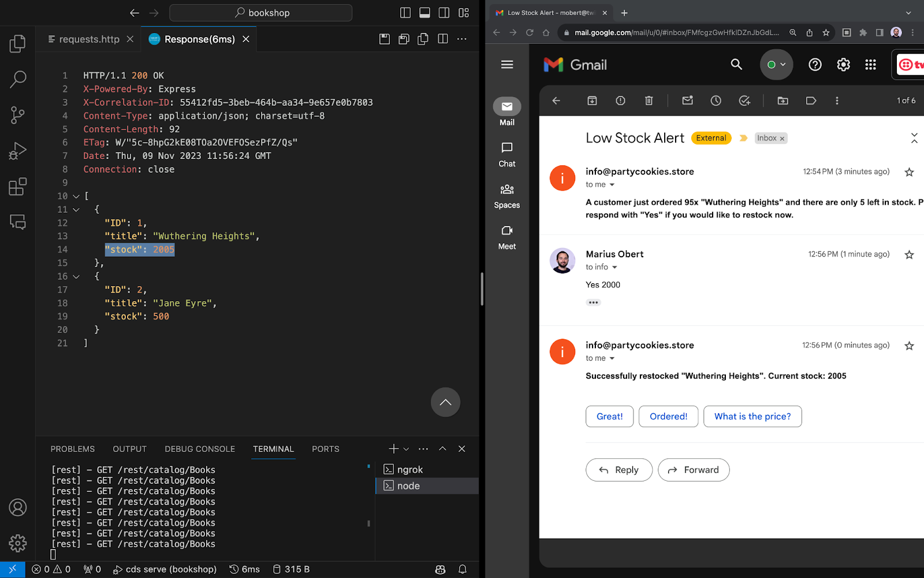Open Gmail settings gear
The image size is (924, 578).
(843, 65)
